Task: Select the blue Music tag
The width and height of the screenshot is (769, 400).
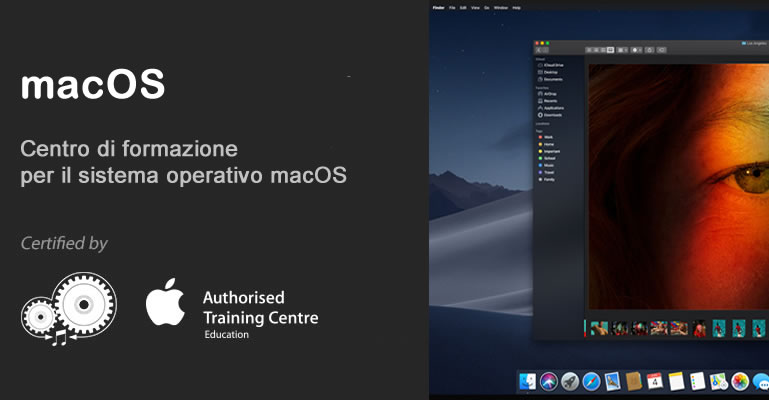Action: point(546,166)
